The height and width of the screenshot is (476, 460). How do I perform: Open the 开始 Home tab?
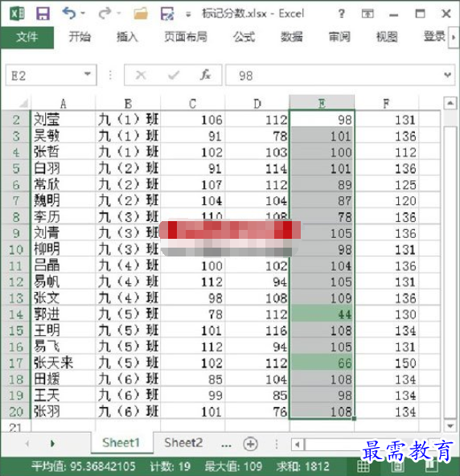tap(80, 37)
